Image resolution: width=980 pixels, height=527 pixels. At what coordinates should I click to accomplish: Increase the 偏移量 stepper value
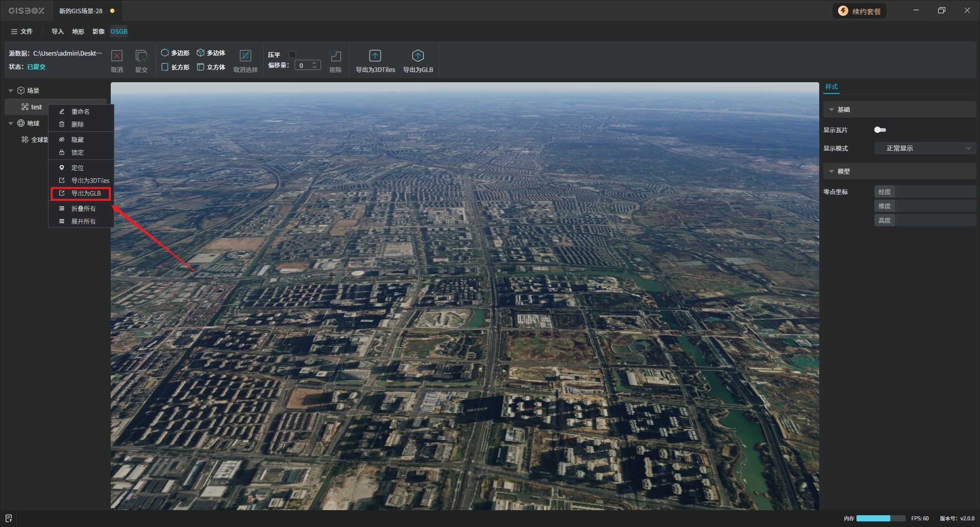[315, 63]
